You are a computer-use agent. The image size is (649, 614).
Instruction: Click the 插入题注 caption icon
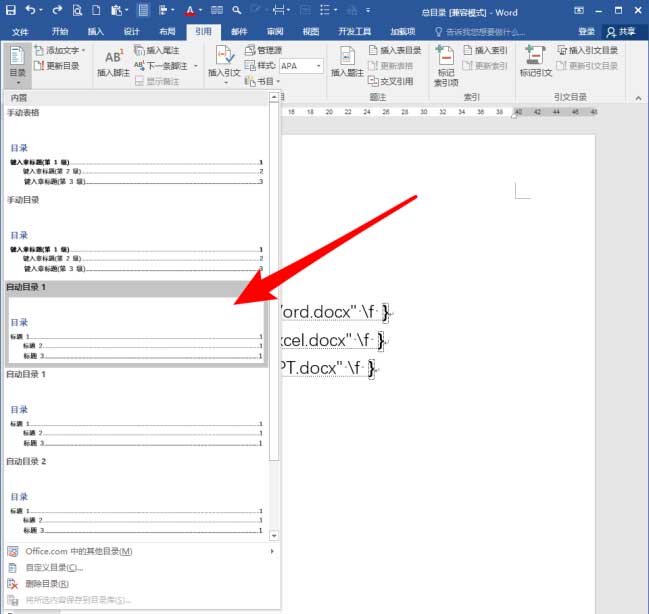coord(347,60)
